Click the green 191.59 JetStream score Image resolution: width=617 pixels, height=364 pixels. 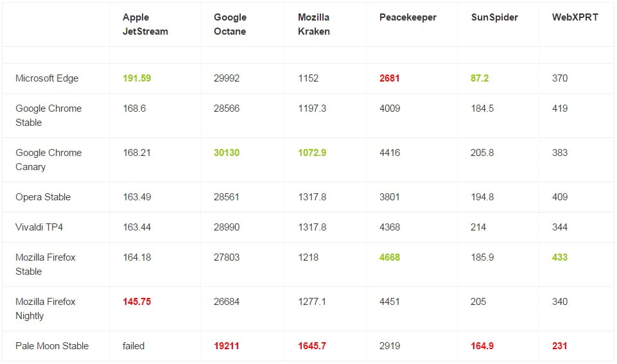tap(137, 78)
